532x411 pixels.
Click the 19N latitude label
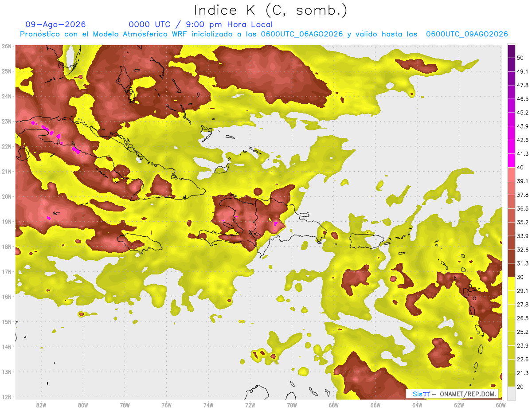click(x=7, y=221)
